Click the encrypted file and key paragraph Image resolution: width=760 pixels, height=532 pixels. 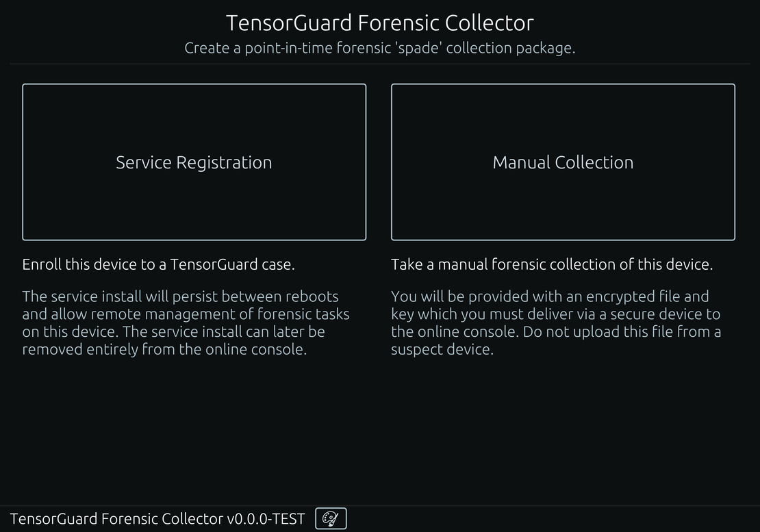click(x=556, y=322)
